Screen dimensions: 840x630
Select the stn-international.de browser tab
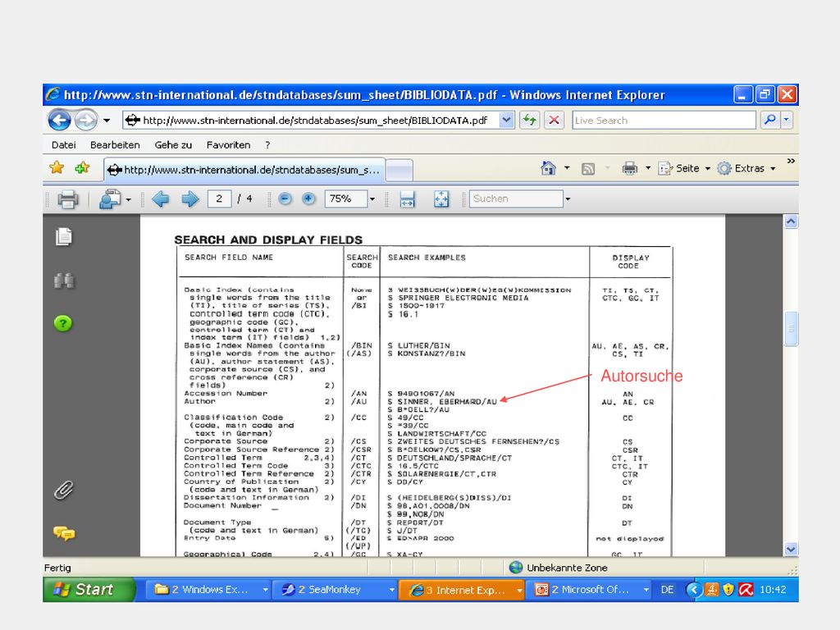coord(244,170)
